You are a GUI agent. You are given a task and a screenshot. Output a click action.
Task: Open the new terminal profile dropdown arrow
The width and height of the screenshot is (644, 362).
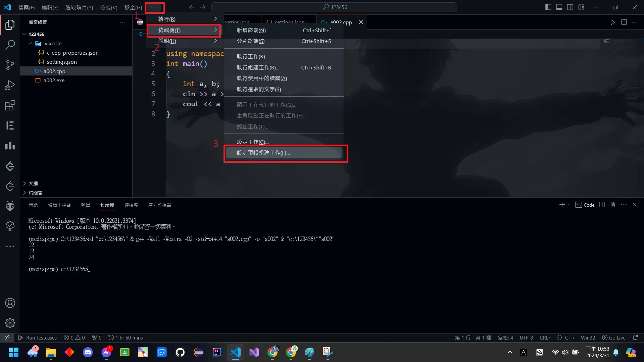[x=569, y=205]
